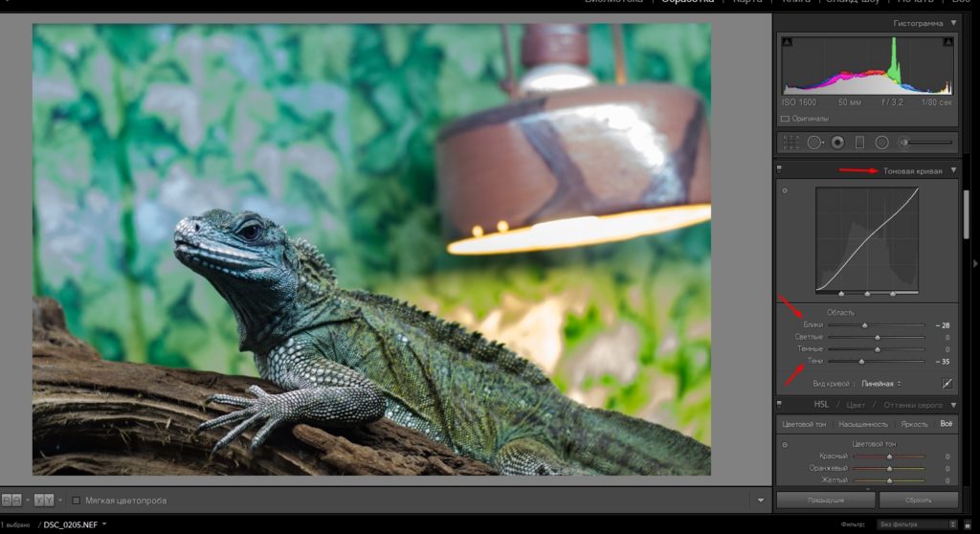980x534 pixels.
Task: Toggle the Тоновая кривая panel on/off switch
Action: point(779,170)
